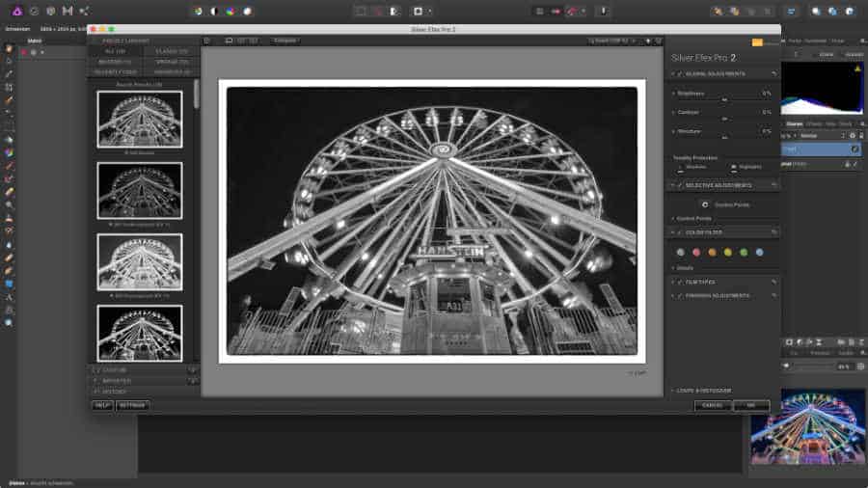This screenshot has height=488, width=868.
Task: Select the Recently Used preset tab
Action: [x=115, y=72]
